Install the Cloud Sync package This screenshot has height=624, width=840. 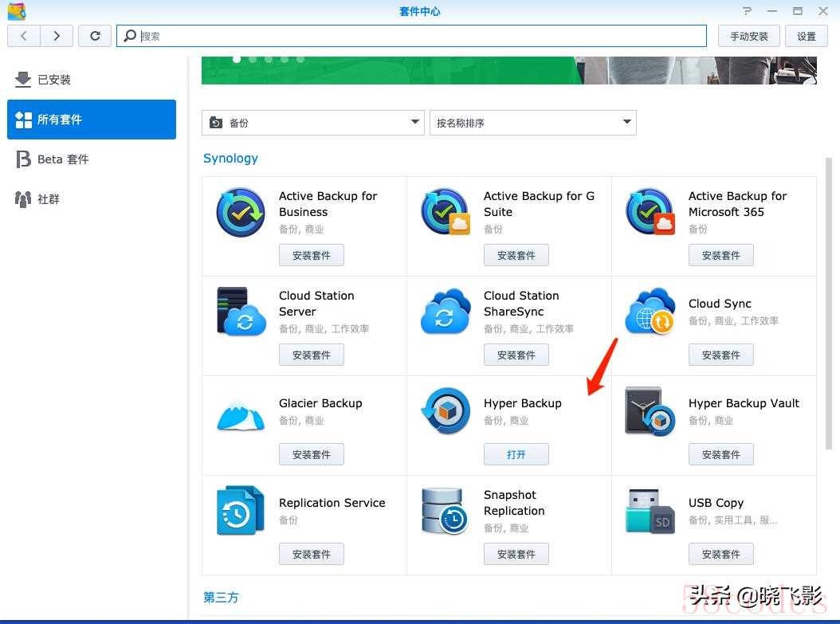pyautogui.click(x=721, y=355)
